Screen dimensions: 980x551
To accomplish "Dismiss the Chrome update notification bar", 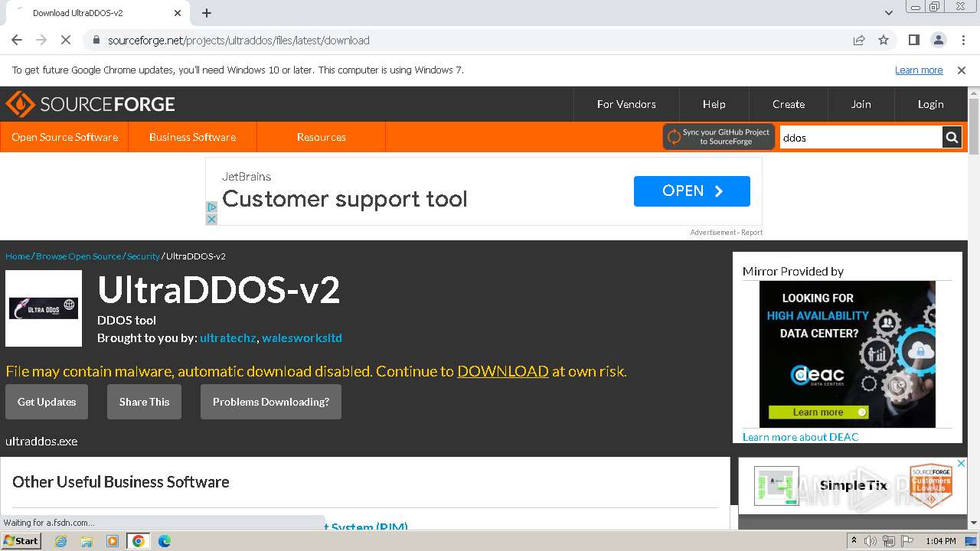I will click(962, 70).
